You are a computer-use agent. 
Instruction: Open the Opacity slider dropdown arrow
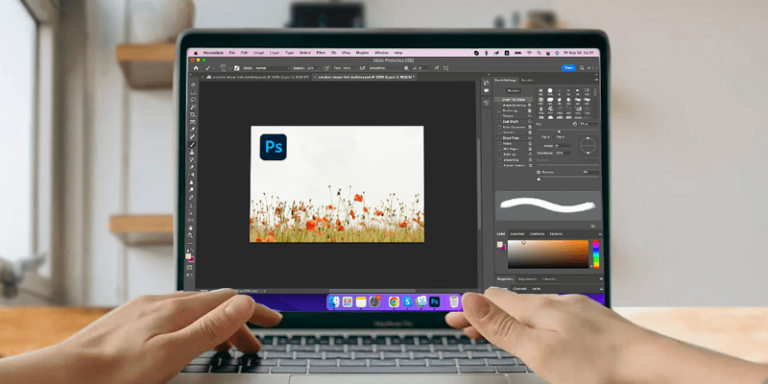[318, 68]
